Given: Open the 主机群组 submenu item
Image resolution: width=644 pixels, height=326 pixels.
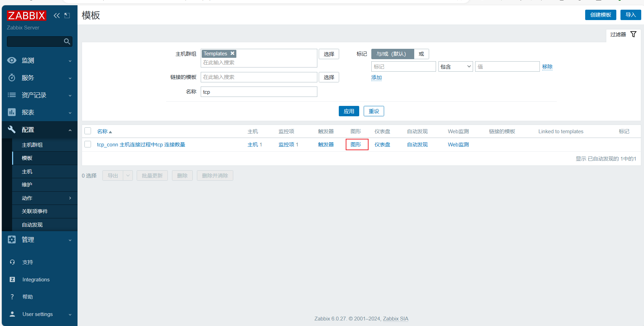Looking at the screenshot, I should point(45,145).
